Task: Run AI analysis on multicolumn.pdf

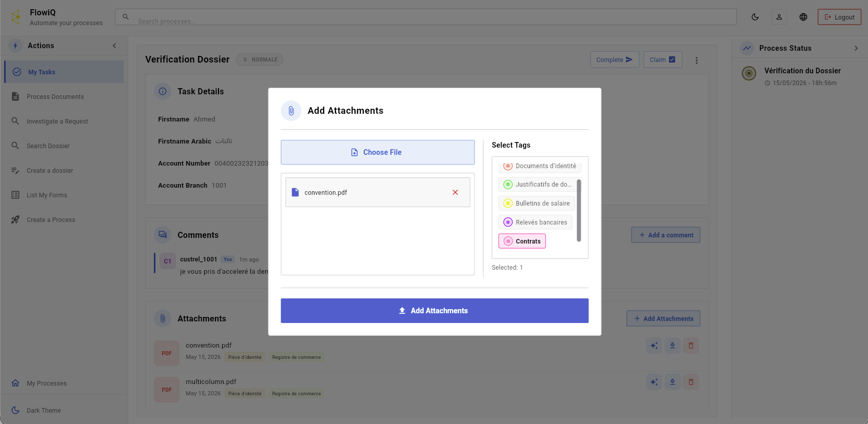Action: click(654, 382)
